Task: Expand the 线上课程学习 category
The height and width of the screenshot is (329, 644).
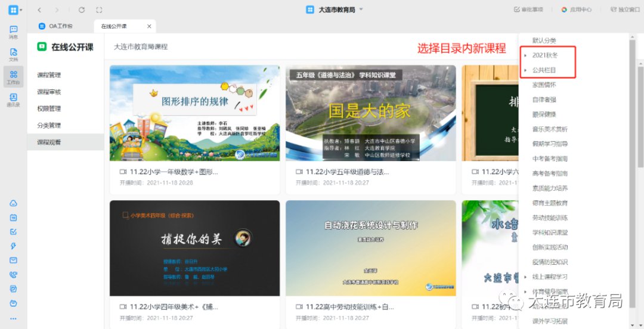Action: tap(525, 277)
